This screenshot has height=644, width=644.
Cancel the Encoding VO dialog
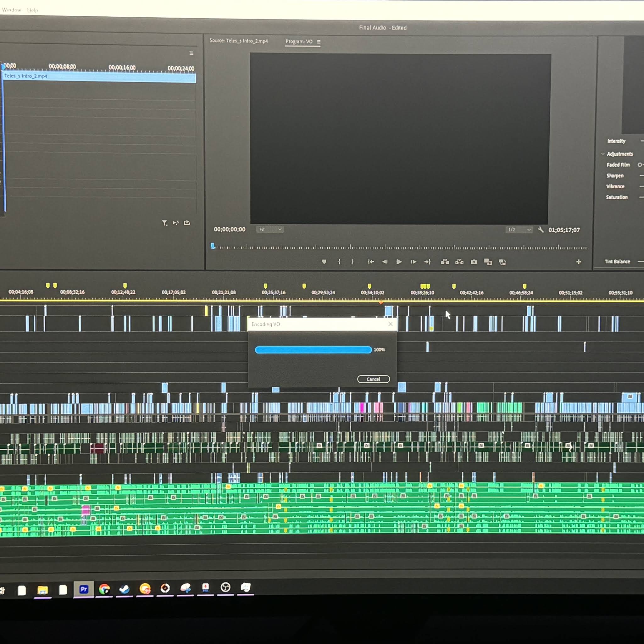pyautogui.click(x=373, y=379)
